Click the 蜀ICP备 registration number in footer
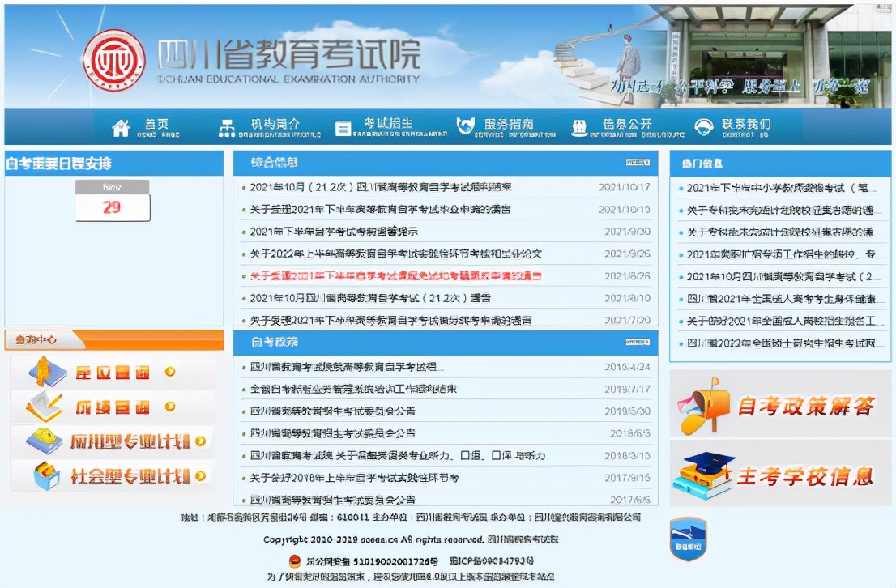 (492, 561)
